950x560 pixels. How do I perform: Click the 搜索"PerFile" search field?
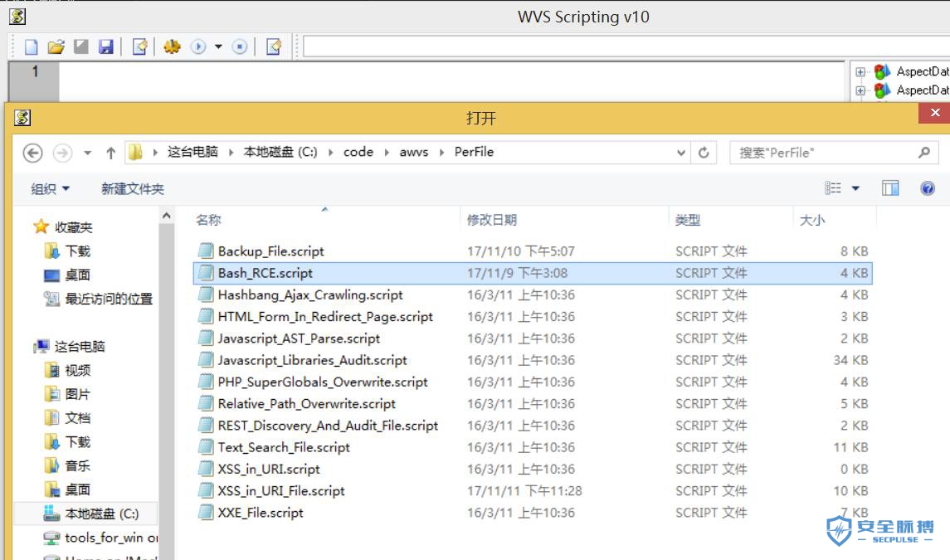[835, 153]
